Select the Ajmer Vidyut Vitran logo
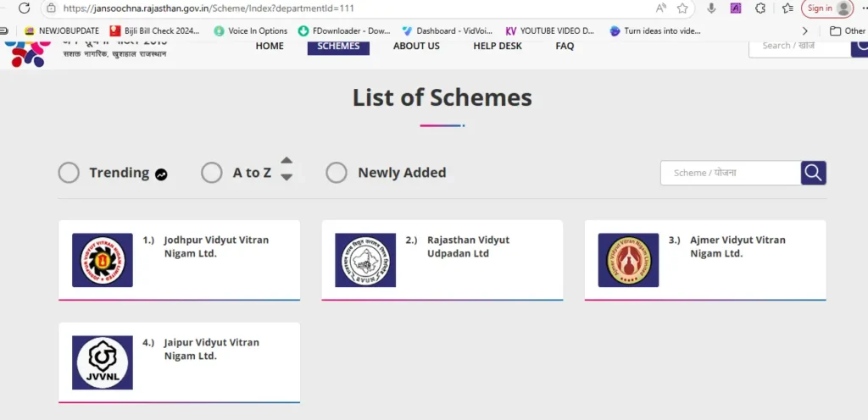This screenshot has width=868, height=420. 628,260
